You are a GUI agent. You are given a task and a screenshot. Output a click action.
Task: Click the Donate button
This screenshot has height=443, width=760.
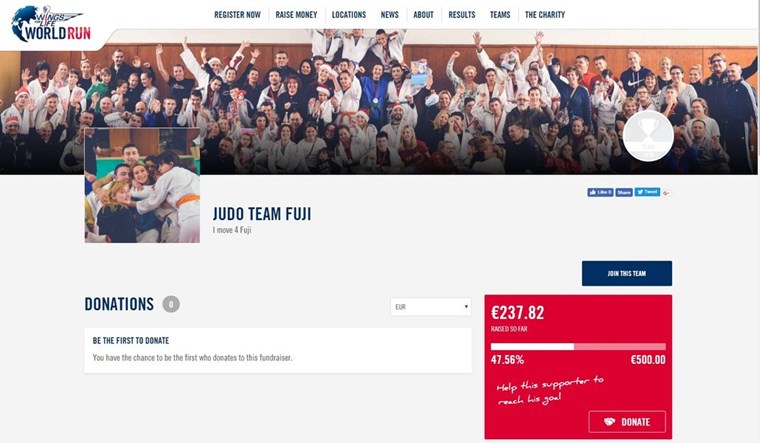[x=627, y=422]
